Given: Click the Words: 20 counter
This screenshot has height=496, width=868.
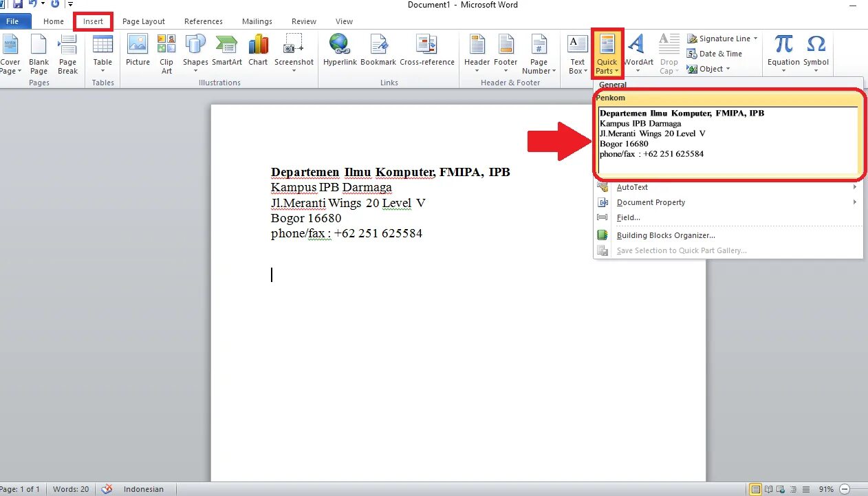Looking at the screenshot, I should coord(71,489).
